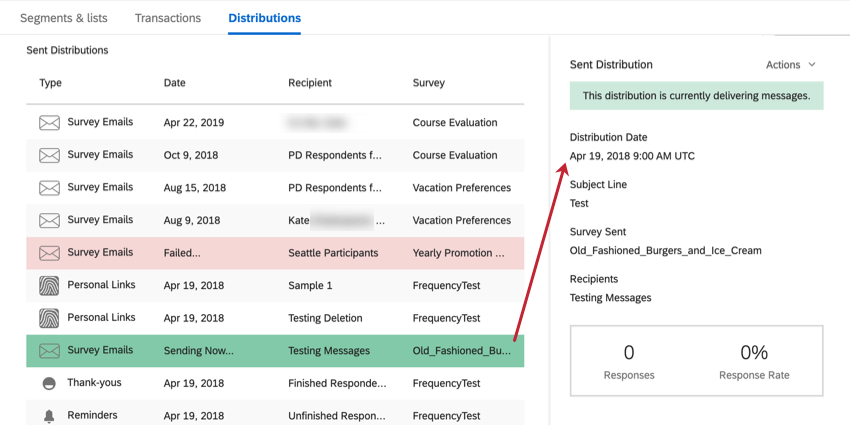Click fingerprint icon for Sample 1 personal links
850x425 pixels.
pyautogui.click(x=49, y=285)
